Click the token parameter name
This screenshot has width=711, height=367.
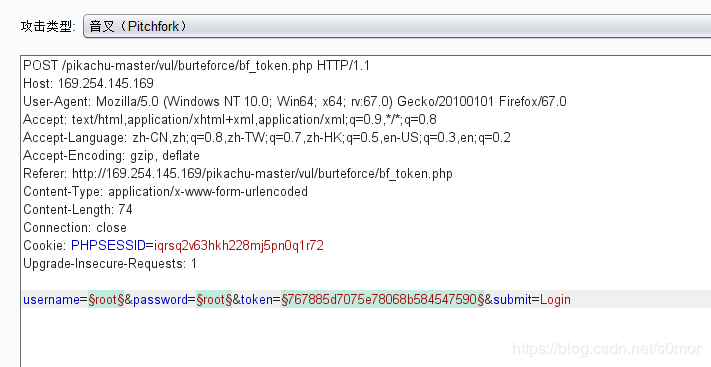point(257,299)
